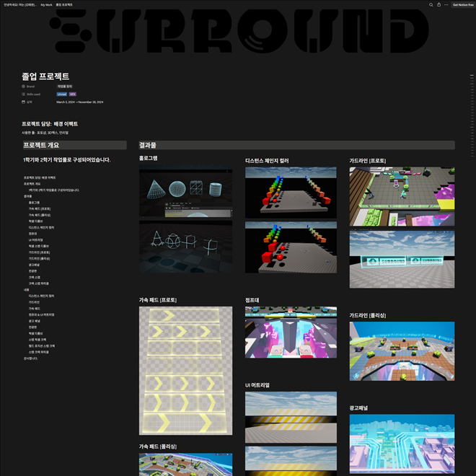Open 가속 패드 [프로토] yellow arrows image
The width and height of the screenshot is (476, 476).
[186, 371]
